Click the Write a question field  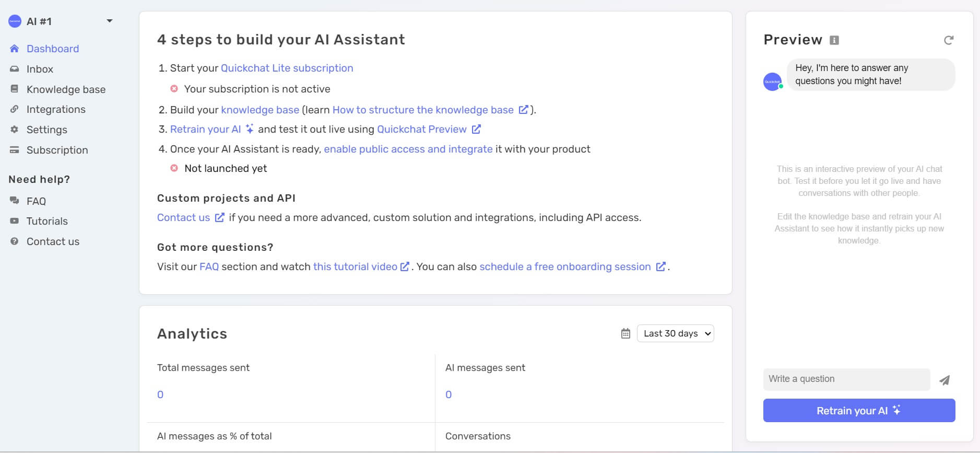click(x=846, y=379)
